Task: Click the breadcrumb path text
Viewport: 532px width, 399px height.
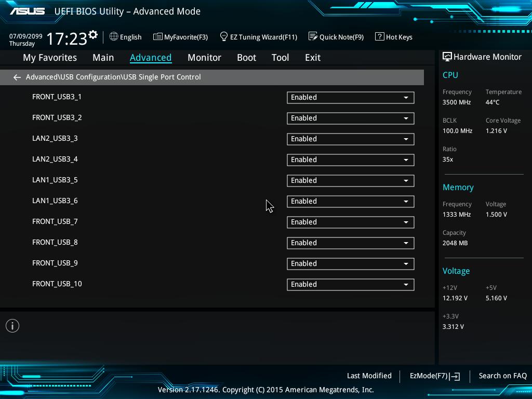Action: pos(113,77)
